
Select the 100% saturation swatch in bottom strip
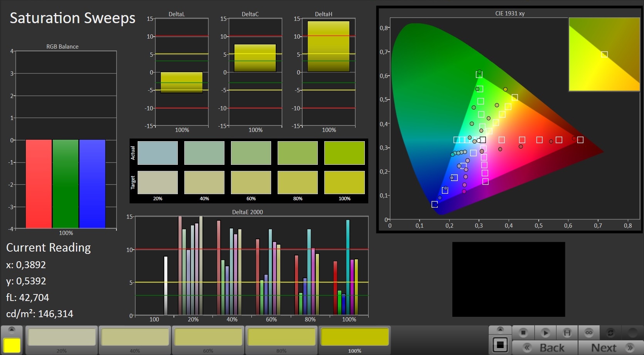pyautogui.click(x=355, y=337)
